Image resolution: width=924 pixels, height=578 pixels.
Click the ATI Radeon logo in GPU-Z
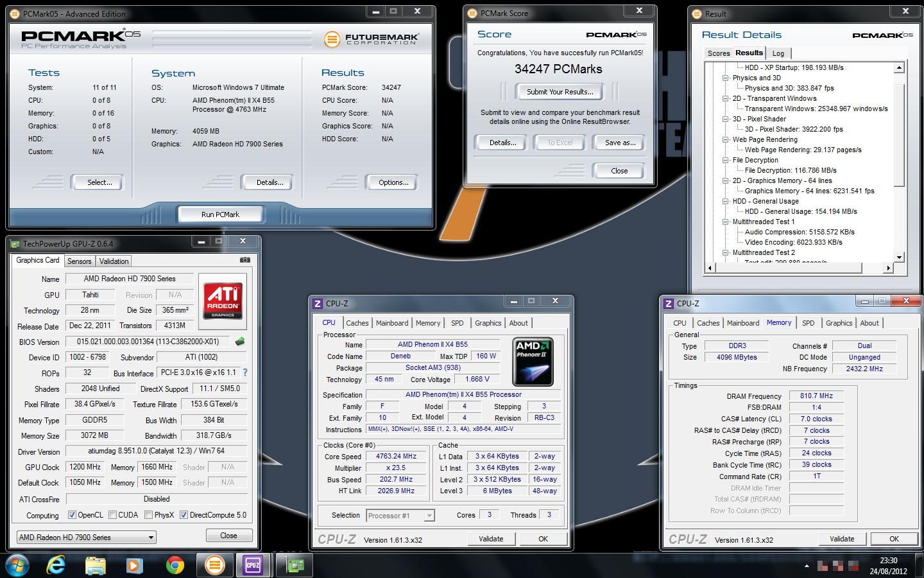point(223,301)
